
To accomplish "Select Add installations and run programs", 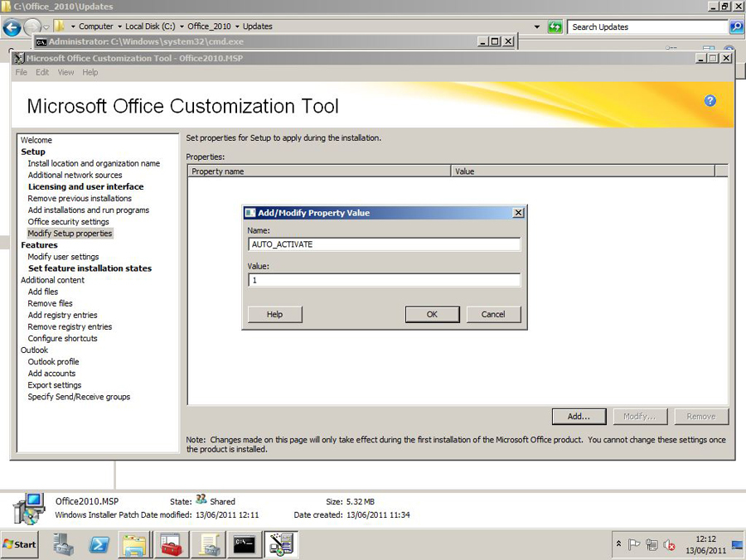I will click(88, 210).
